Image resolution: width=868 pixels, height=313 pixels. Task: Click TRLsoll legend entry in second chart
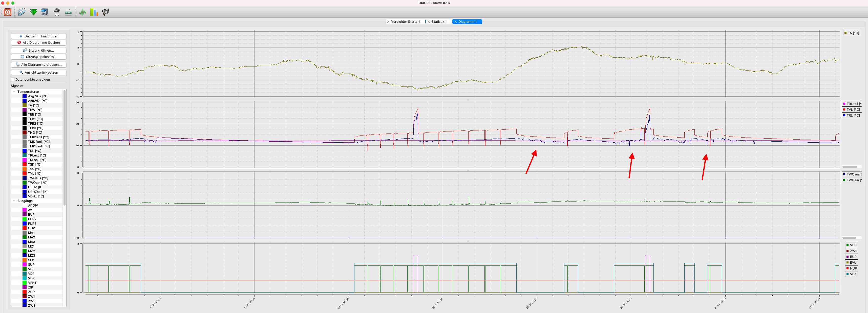(x=852, y=104)
